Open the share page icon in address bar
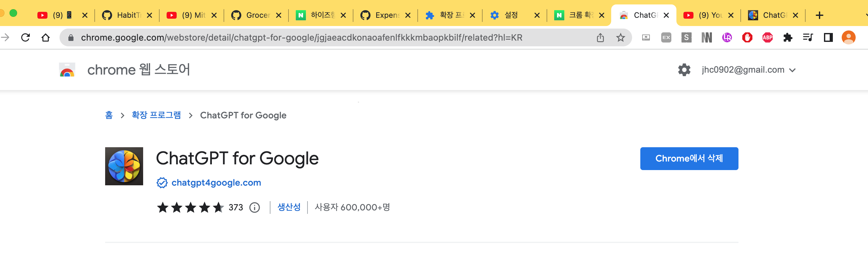 coord(600,37)
